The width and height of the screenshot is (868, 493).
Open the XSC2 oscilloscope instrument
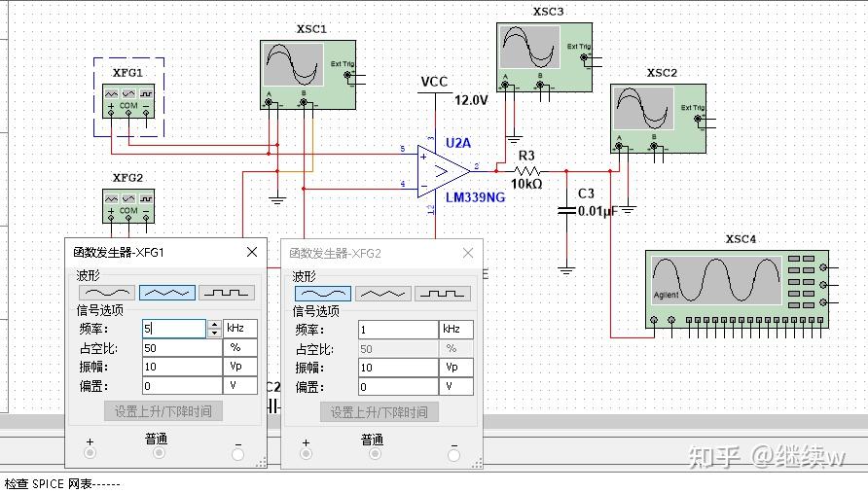point(658,119)
